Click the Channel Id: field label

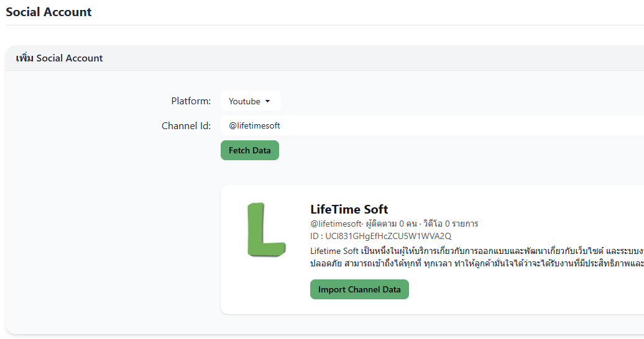click(x=186, y=125)
